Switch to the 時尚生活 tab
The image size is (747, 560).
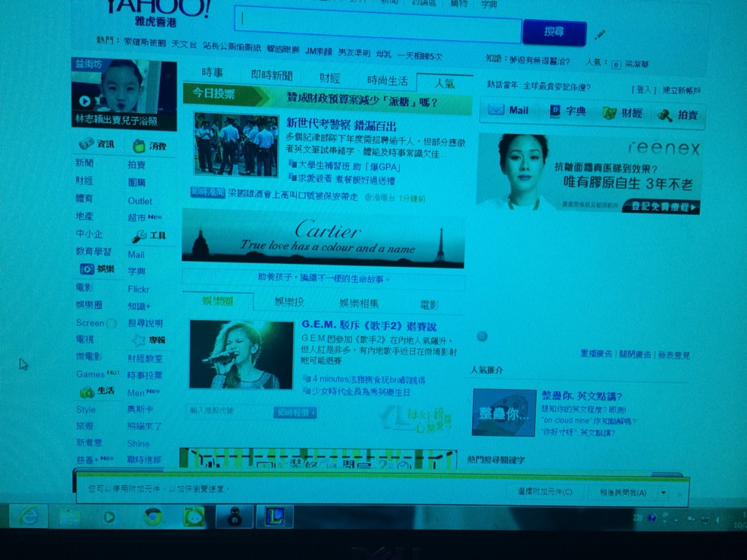point(387,81)
